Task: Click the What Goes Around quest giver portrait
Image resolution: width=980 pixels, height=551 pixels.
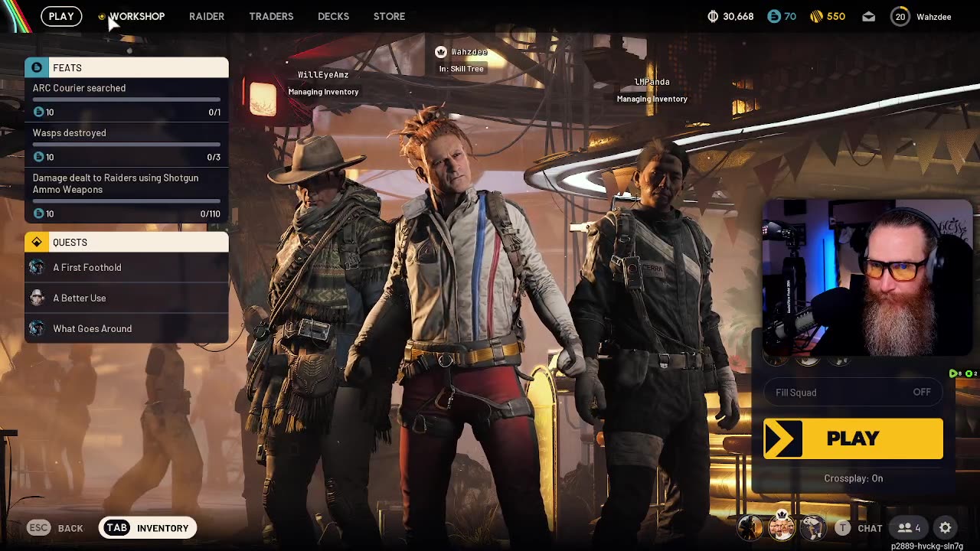Action: click(x=37, y=328)
